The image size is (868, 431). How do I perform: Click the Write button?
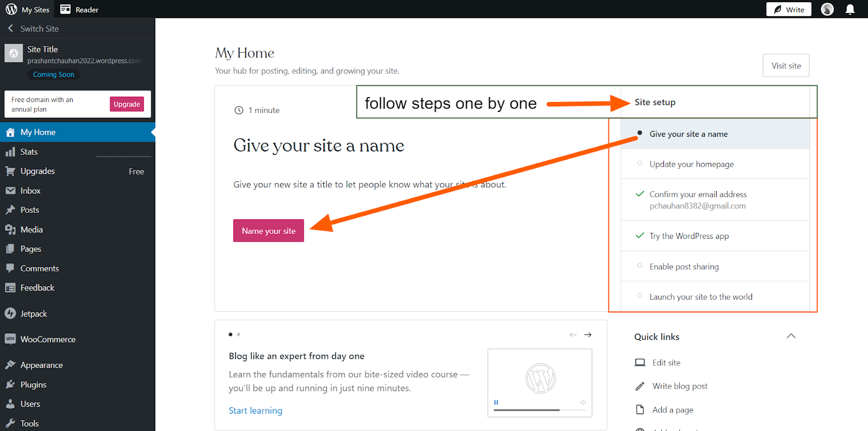tap(789, 9)
